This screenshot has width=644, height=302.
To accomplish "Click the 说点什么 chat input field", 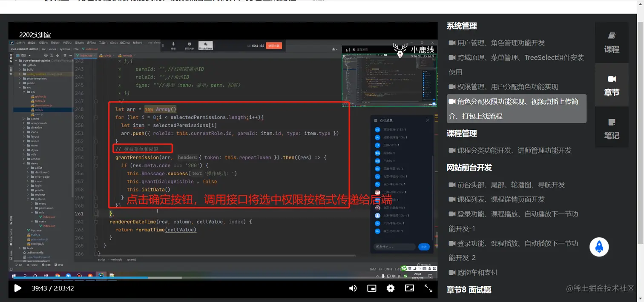I will click(394, 247).
